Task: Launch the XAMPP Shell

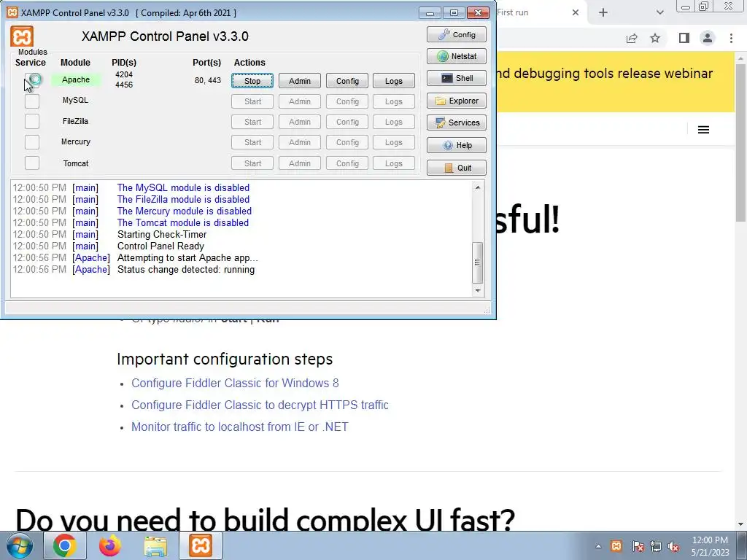Action: click(457, 78)
